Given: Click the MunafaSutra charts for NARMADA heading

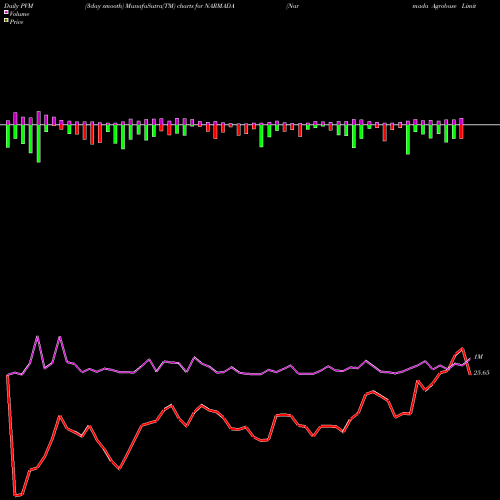Looking at the screenshot, I should (x=160, y=6).
